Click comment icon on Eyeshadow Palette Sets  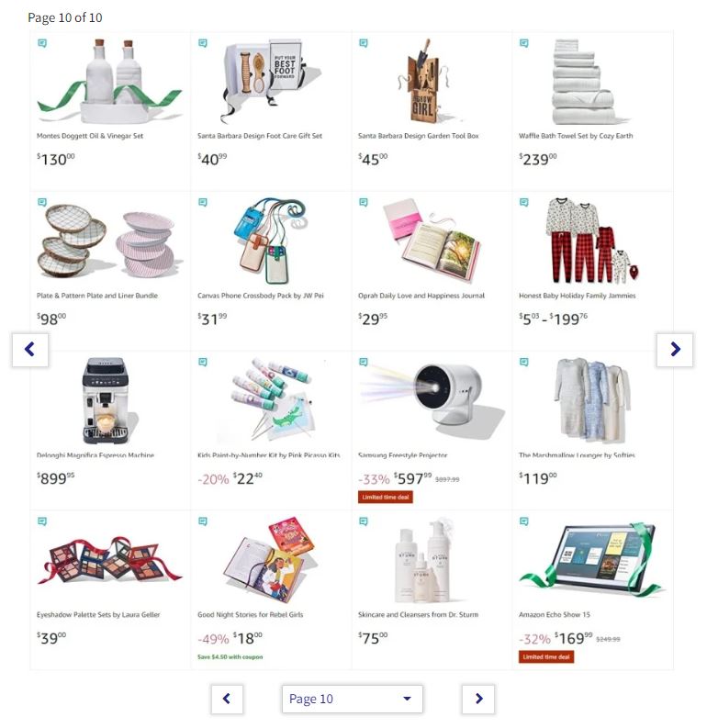coord(42,521)
